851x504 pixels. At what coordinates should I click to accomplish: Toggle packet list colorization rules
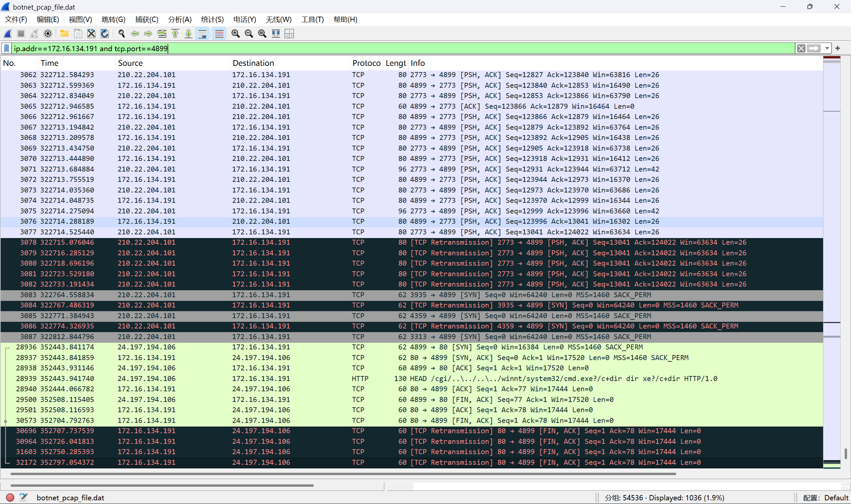pos(219,34)
